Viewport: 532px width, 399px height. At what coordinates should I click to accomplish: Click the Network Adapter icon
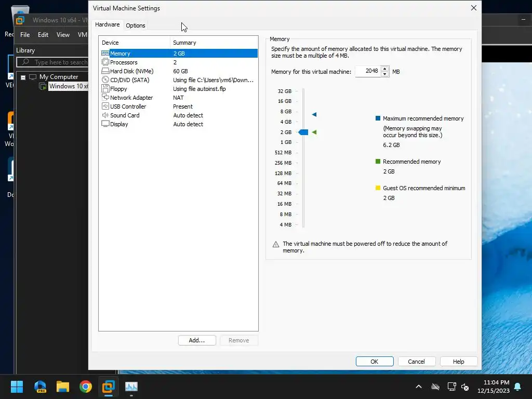tap(105, 97)
